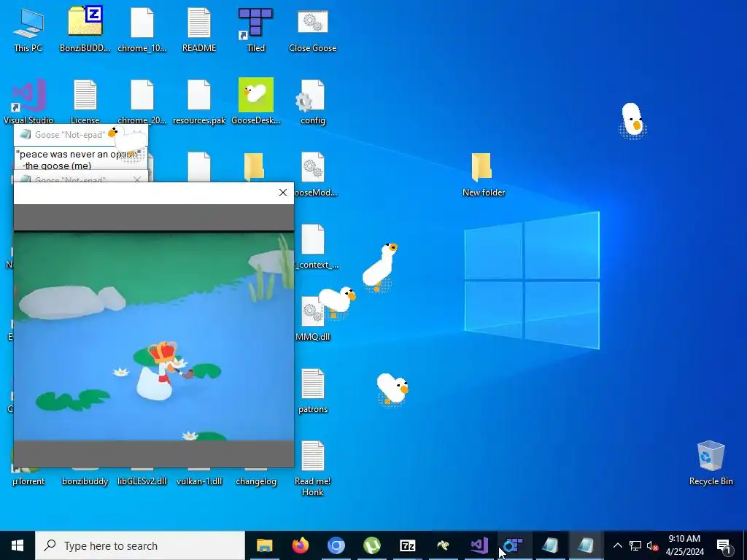The image size is (747, 560).
Task: Open the Windows Start menu
Action: (18, 545)
